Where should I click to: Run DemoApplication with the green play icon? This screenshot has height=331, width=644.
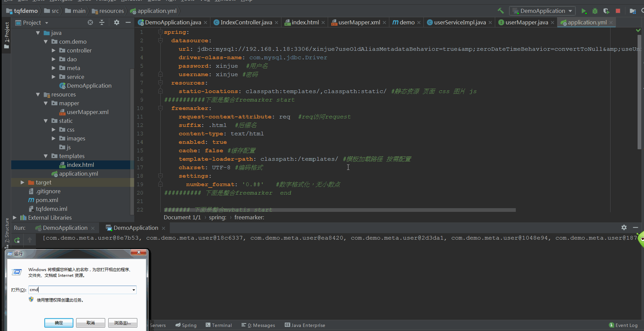click(584, 11)
